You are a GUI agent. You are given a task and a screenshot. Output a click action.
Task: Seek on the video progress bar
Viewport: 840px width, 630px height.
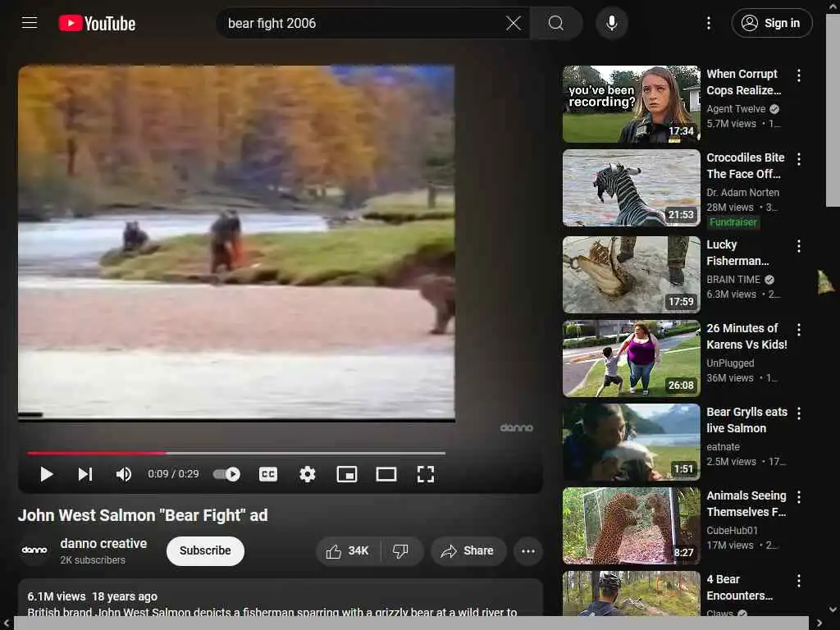236,453
